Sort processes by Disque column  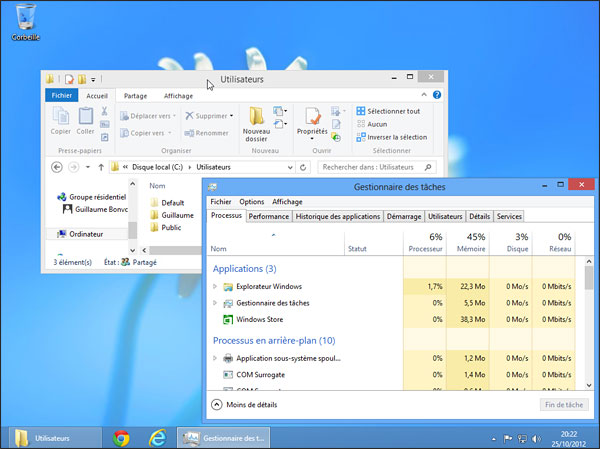[x=511, y=243]
